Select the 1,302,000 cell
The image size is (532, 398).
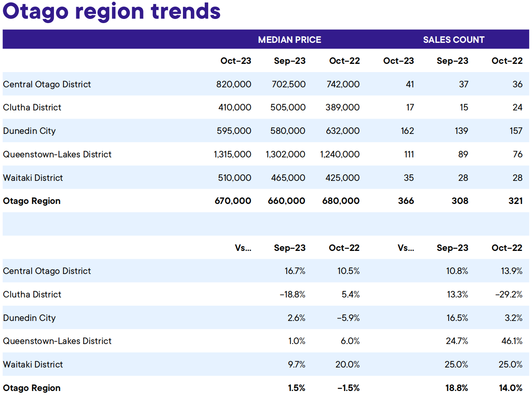pyautogui.click(x=286, y=154)
